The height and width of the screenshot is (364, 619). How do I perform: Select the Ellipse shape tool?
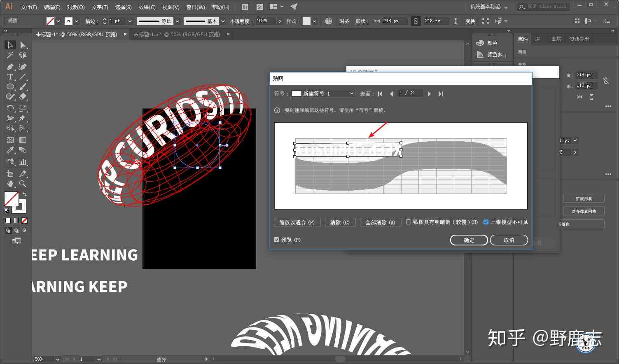pos(10,86)
